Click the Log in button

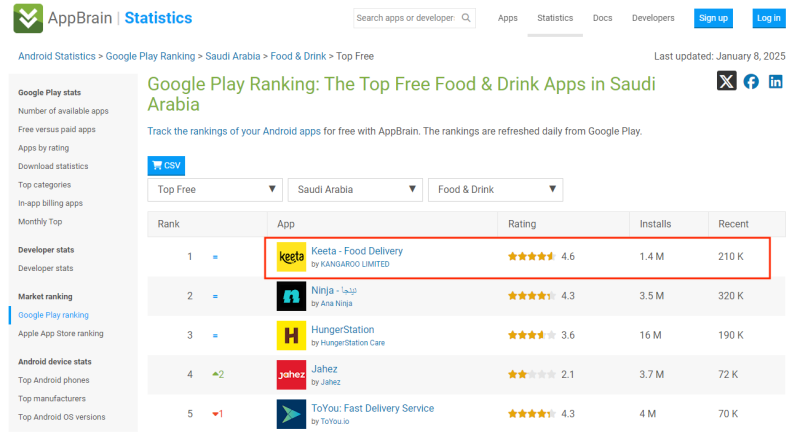pos(768,18)
